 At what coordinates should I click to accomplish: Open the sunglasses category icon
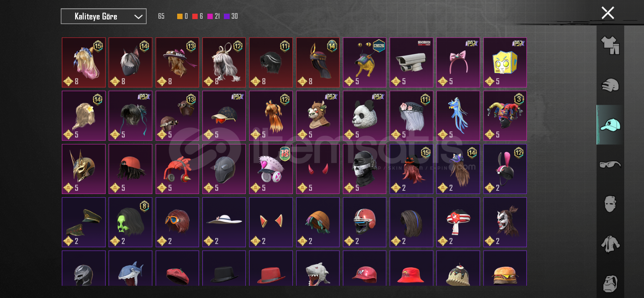(610, 164)
